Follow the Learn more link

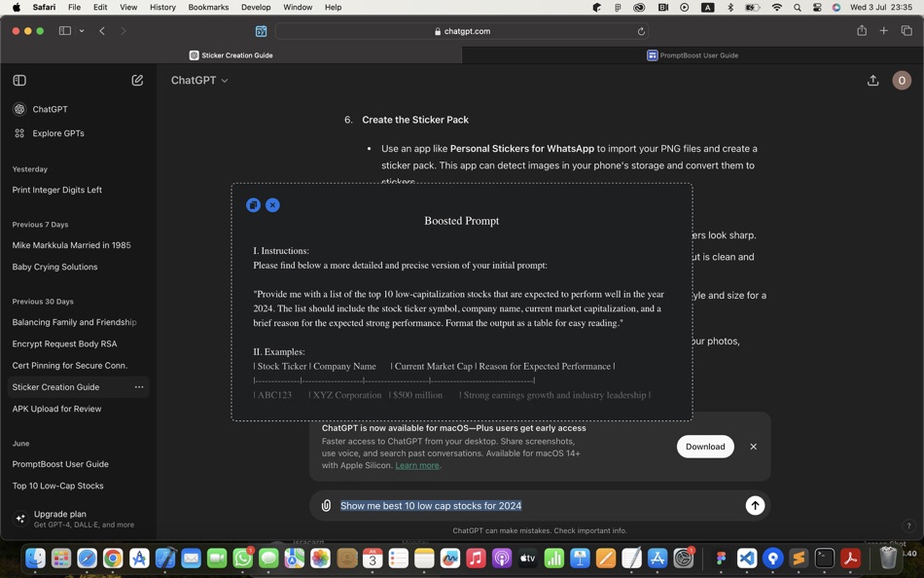pyautogui.click(x=416, y=465)
